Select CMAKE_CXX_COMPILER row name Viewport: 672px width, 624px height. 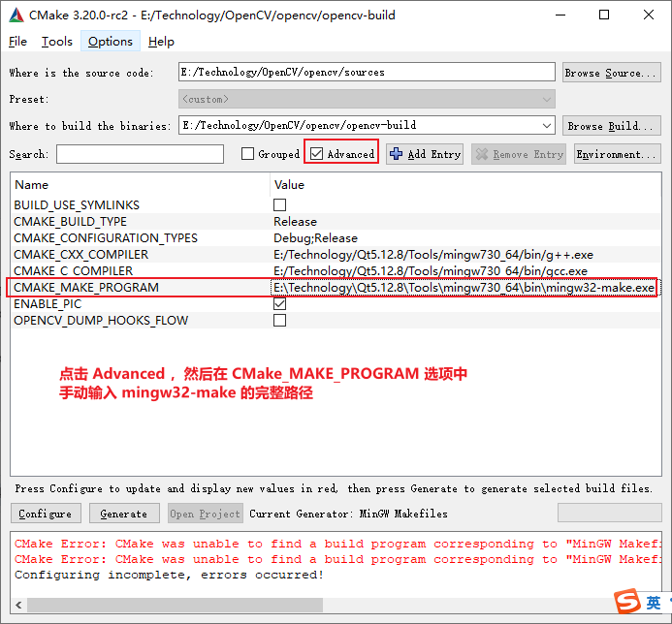pyautogui.click(x=81, y=255)
